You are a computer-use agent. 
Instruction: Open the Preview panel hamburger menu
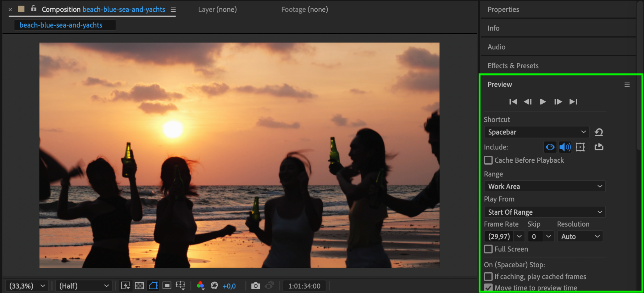click(627, 85)
